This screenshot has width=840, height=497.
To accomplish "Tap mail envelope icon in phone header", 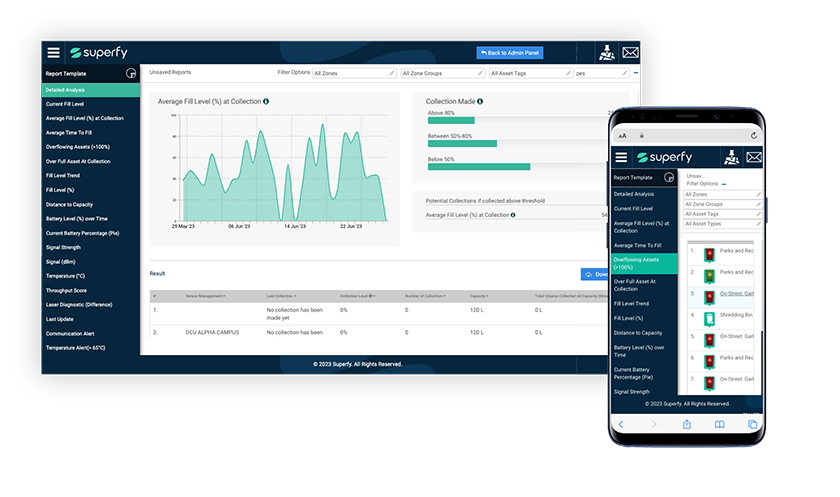I will (x=754, y=157).
